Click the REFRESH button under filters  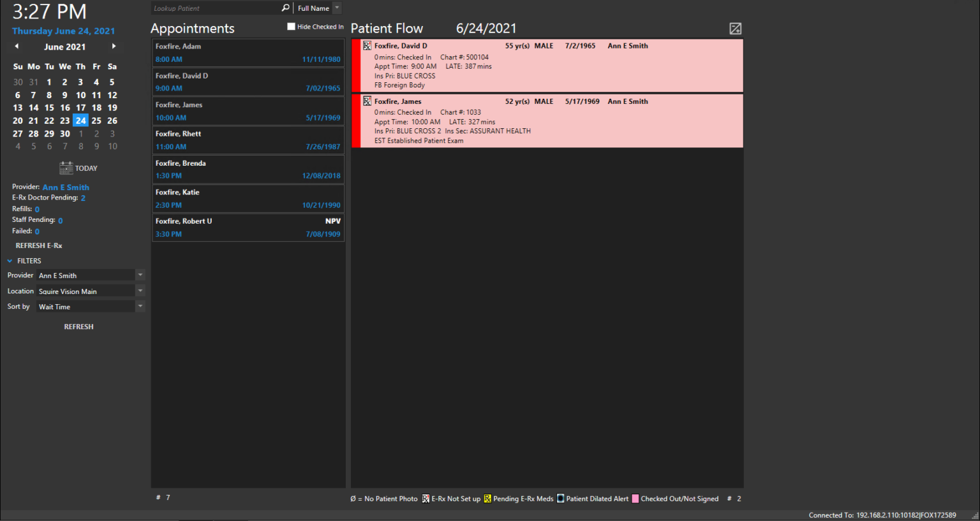click(78, 327)
